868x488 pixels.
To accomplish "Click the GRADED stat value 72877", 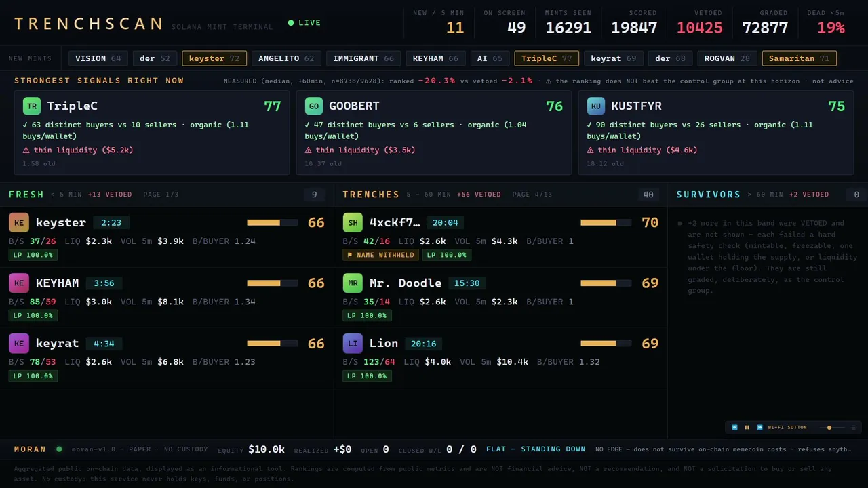I will (x=765, y=28).
